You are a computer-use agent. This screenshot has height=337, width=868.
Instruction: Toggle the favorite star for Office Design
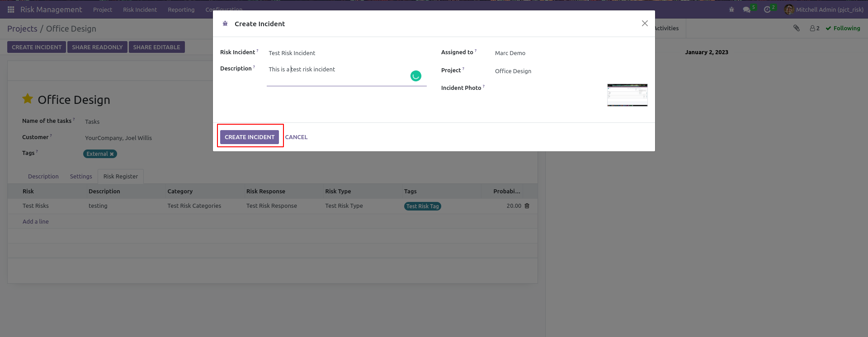(x=28, y=99)
